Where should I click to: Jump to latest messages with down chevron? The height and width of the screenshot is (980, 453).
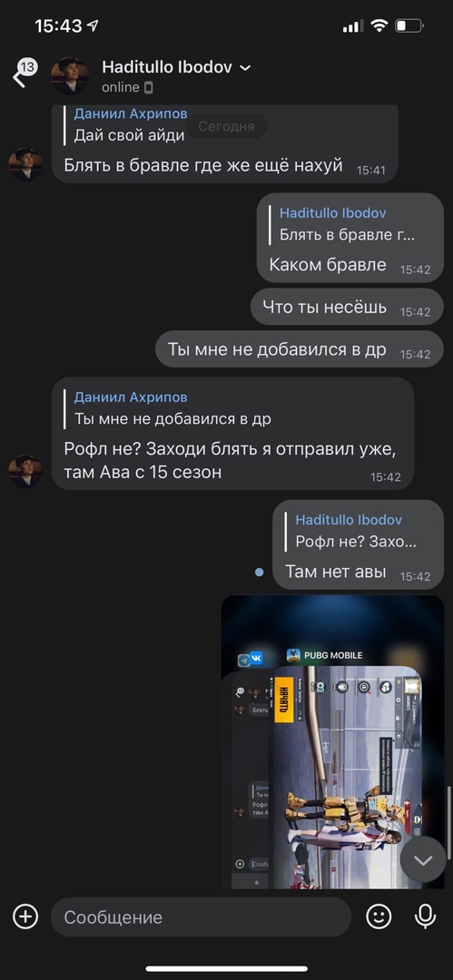point(423,860)
